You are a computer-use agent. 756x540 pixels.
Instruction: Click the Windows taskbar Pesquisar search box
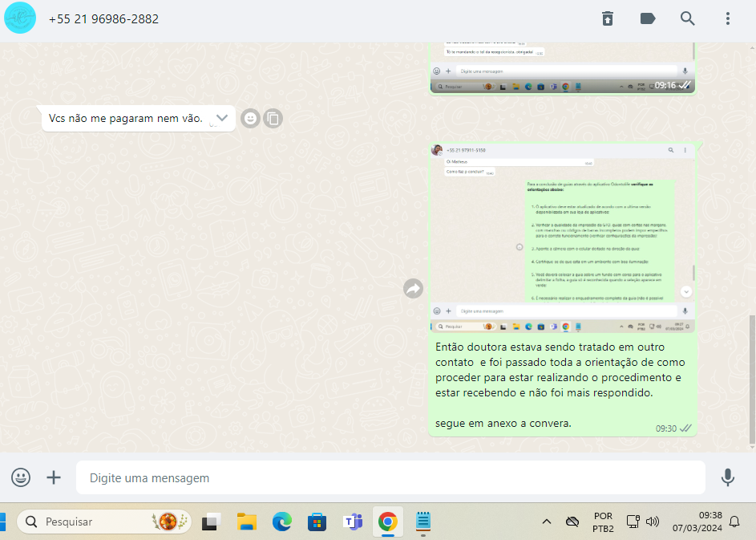[104, 522]
